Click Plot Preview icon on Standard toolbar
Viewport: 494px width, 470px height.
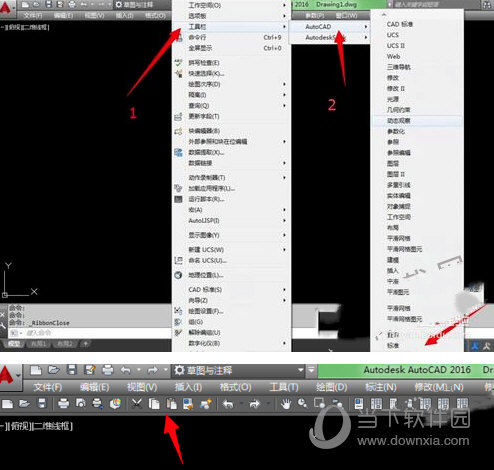click(80, 404)
